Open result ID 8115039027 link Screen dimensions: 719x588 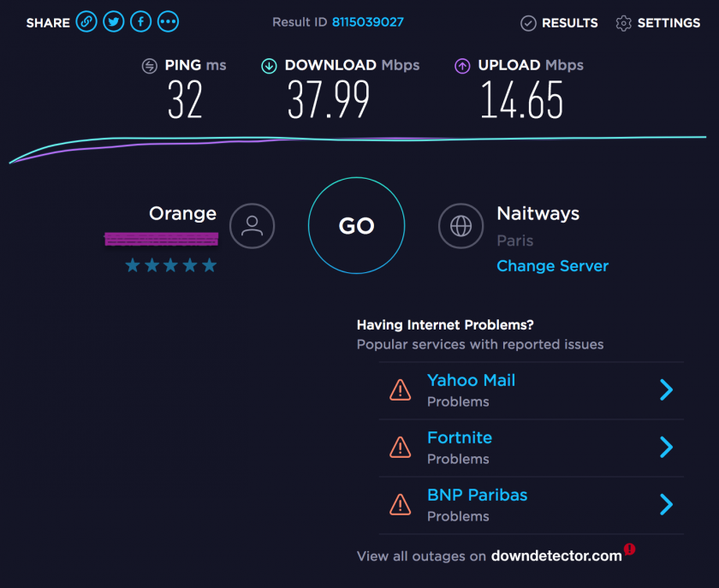click(x=368, y=22)
